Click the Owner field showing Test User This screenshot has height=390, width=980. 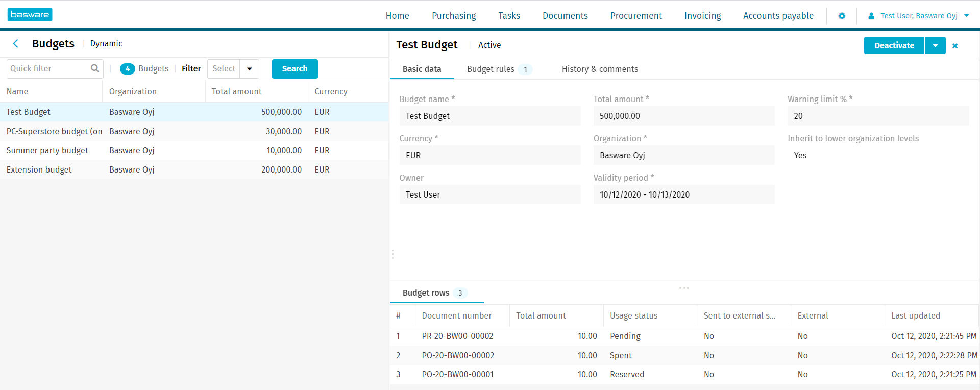pyautogui.click(x=489, y=194)
